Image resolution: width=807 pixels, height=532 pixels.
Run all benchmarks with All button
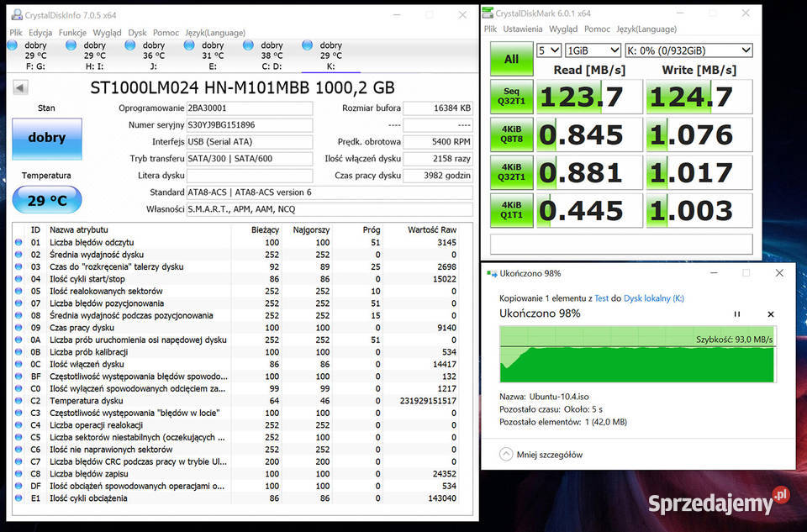point(512,59)
